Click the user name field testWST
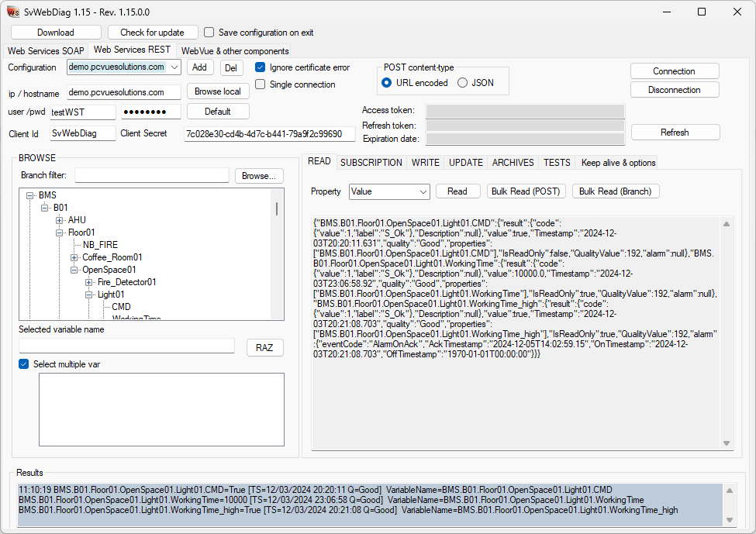This screenshot has height=534, width=756. [x=83, y=112]
